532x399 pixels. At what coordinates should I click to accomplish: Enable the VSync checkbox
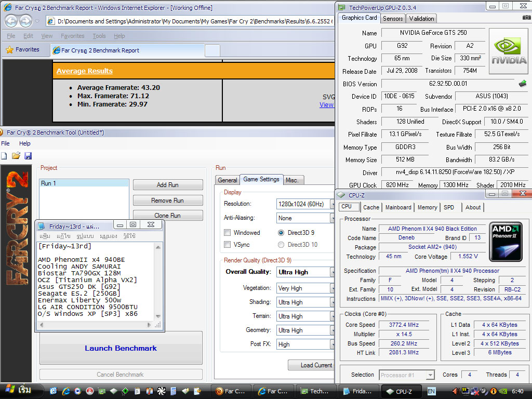pyautogui.click(x=228, y=245)
